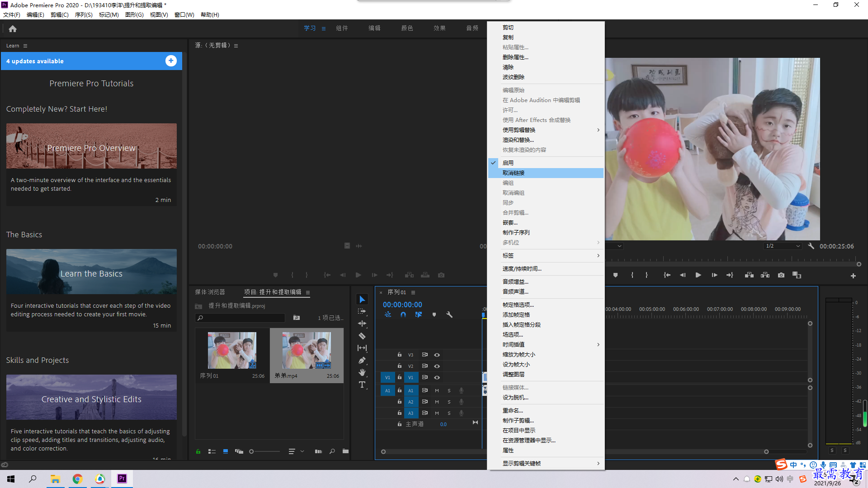Play the program monitor
The image size is (868, 488).
(x=698, y=275)
